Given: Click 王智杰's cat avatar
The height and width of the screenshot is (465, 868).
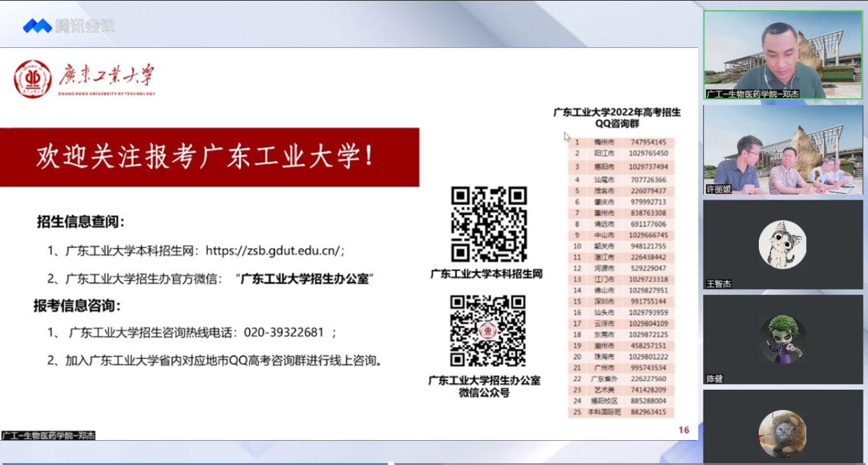Looking at the screenshot, I should [782, 244].
